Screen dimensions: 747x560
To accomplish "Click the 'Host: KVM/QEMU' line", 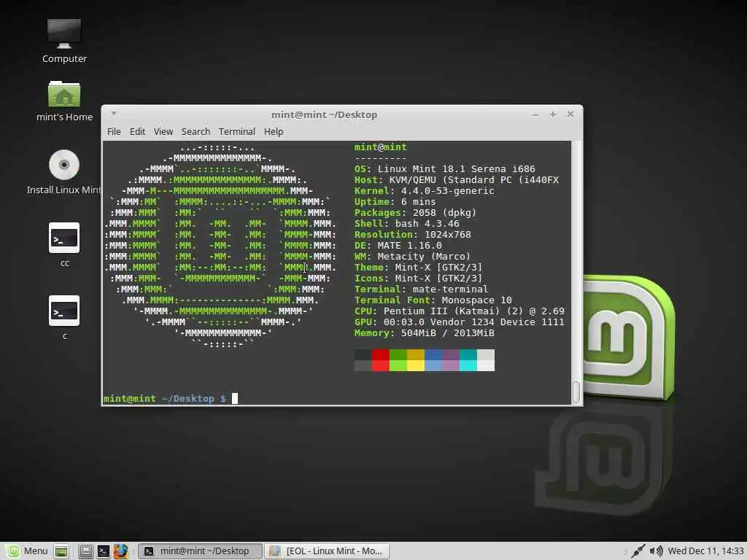I will pyautogui.click(x=457, y=180).
